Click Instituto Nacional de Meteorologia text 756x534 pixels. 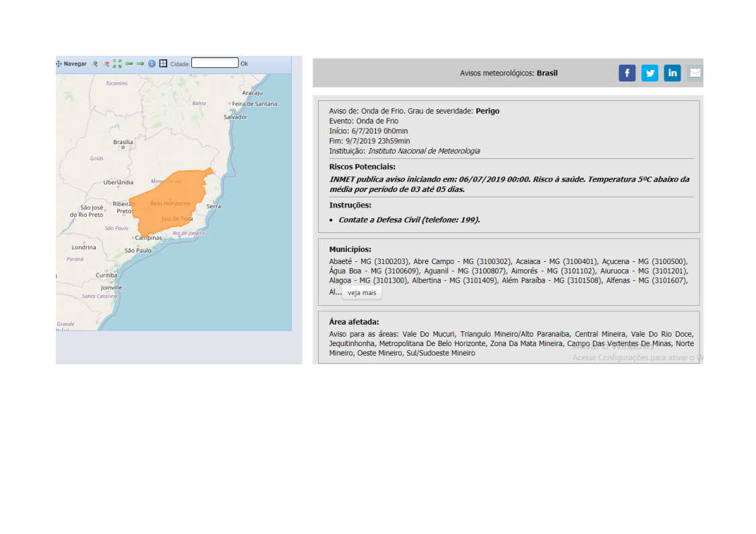(424, 152)
